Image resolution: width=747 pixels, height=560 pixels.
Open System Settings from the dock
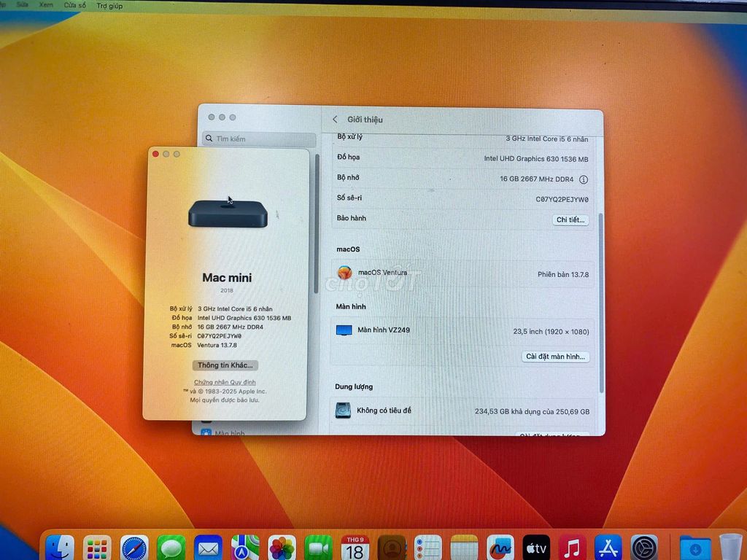tap(645, 548)
